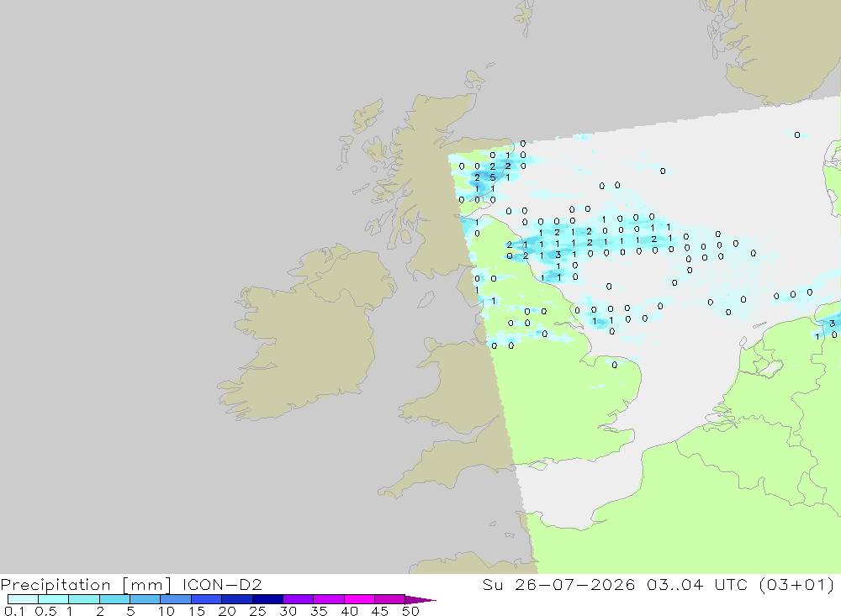Click the ICON-D2 model label
Viewport: 841px width, 616px height.
point(222,584)
